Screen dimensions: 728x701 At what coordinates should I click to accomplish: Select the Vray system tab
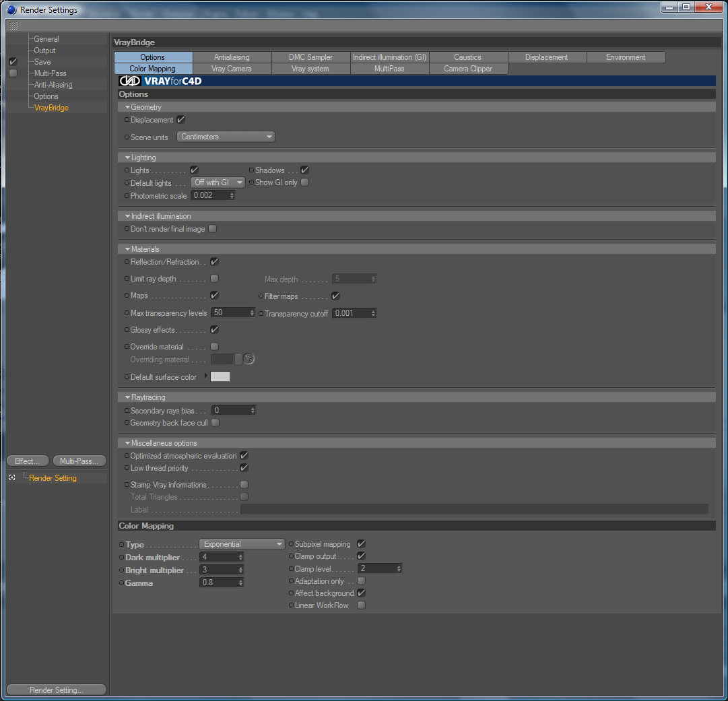311,69
